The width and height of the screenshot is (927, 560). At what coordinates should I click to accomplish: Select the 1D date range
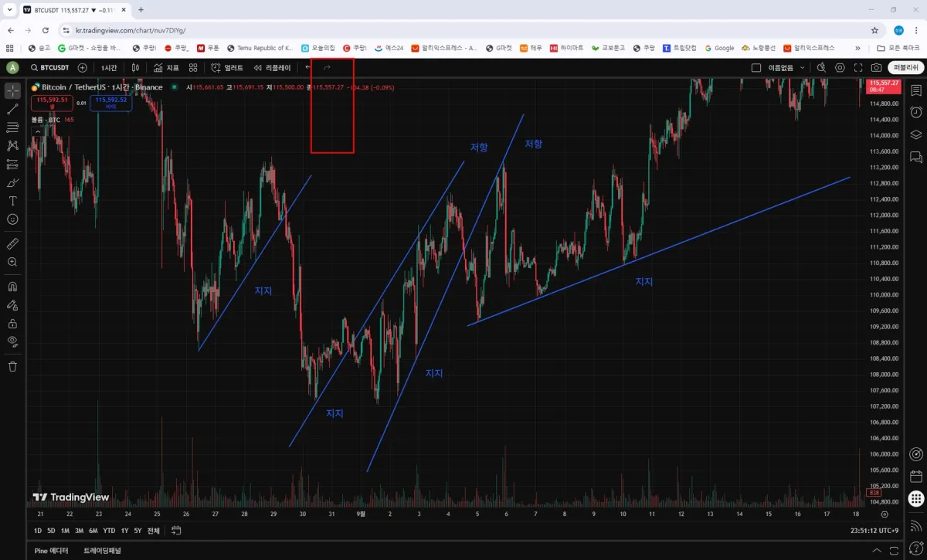coord(38,531)
